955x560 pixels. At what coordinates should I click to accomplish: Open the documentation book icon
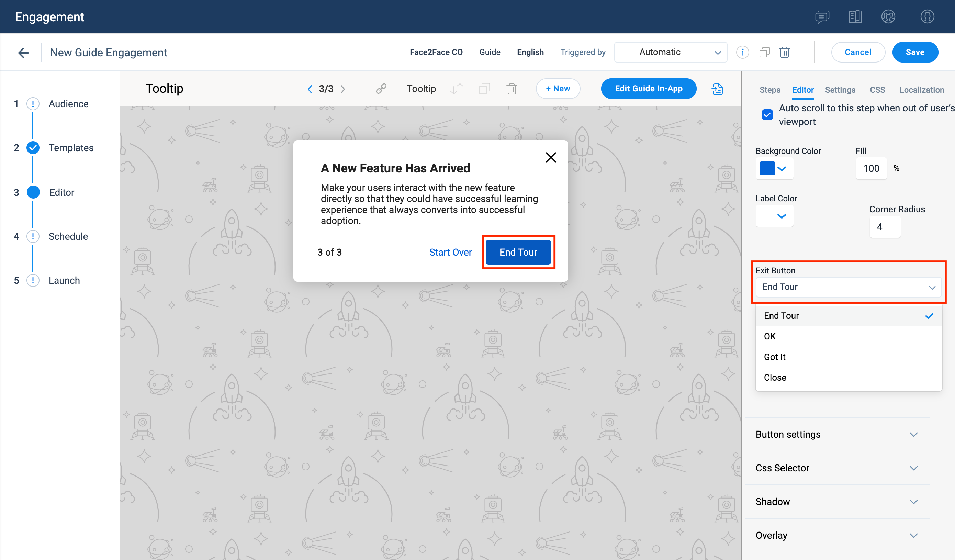pos(855,17)
